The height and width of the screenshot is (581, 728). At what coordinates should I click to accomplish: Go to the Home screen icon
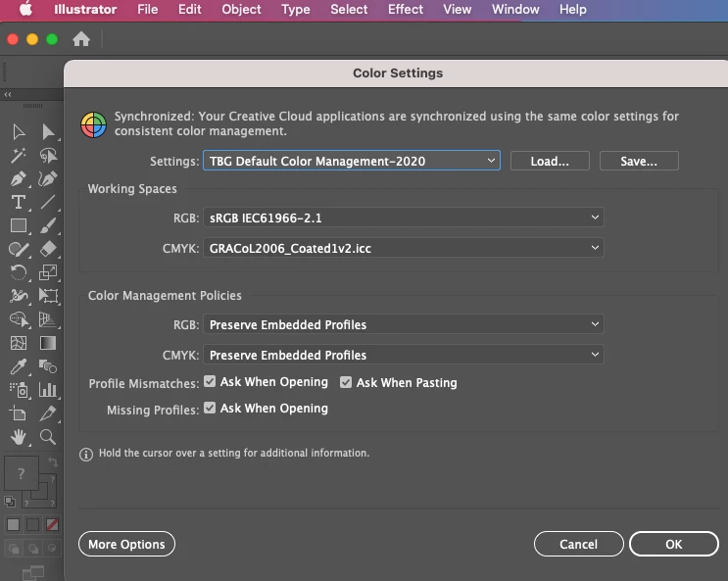click(x=81, y=39)
